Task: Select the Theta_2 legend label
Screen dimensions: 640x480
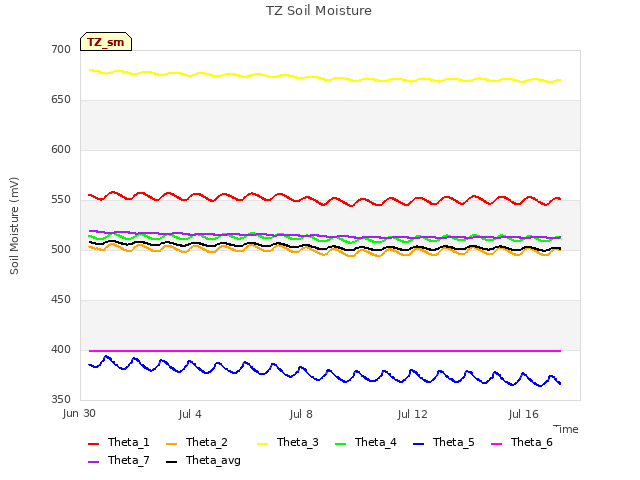Action: click(x=207, y=442)
